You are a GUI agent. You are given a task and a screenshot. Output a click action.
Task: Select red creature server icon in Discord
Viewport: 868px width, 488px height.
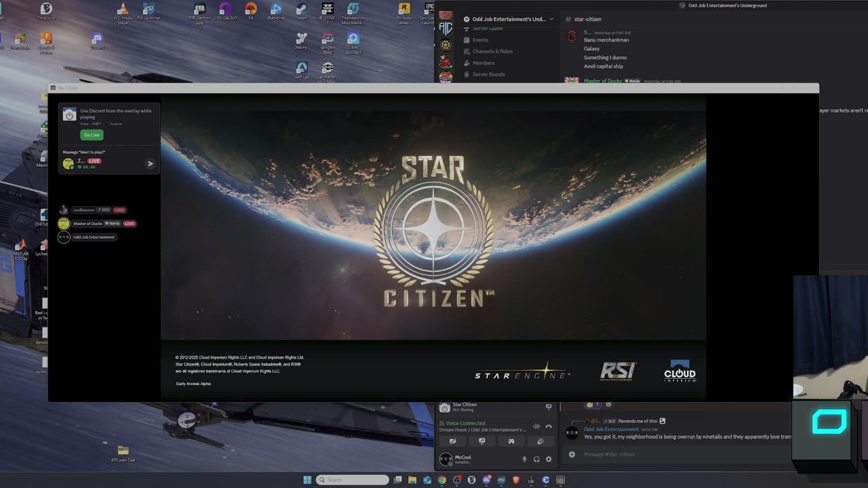[446, 62]
